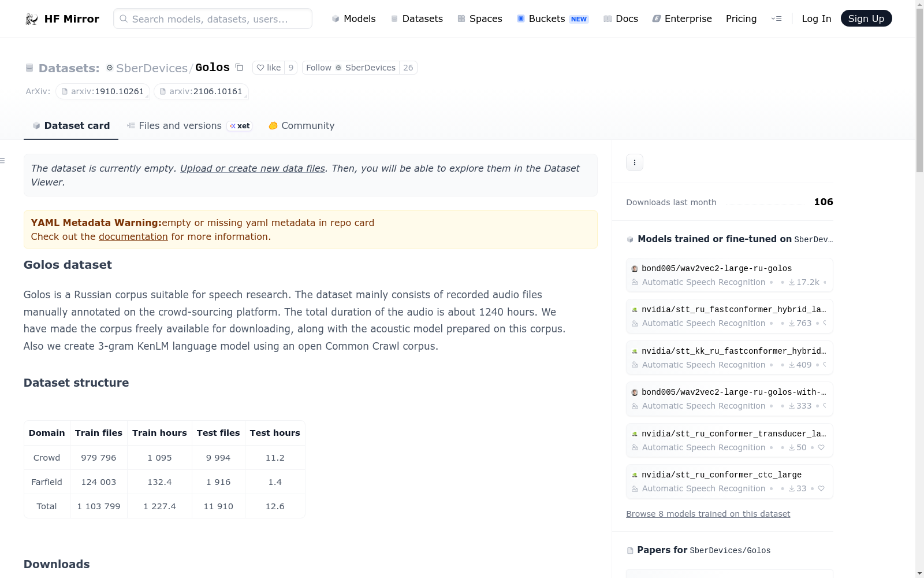Viewport: 924px width, 578px height.
Task: Click the HF Mirror logo
Action: (x=62, y=18)
